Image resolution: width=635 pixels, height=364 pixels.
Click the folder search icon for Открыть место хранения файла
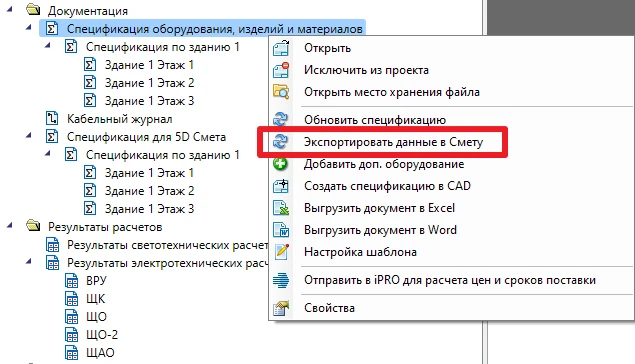point(281,92)
